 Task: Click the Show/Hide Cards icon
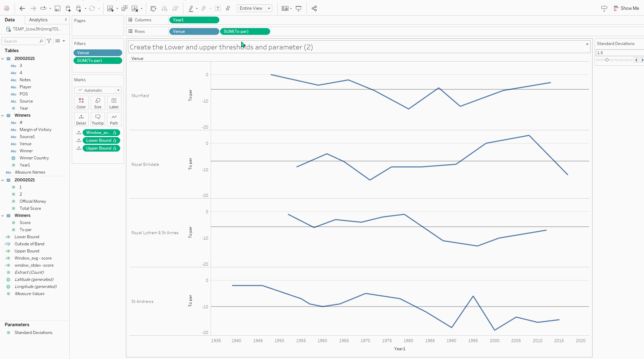point(285,8)
